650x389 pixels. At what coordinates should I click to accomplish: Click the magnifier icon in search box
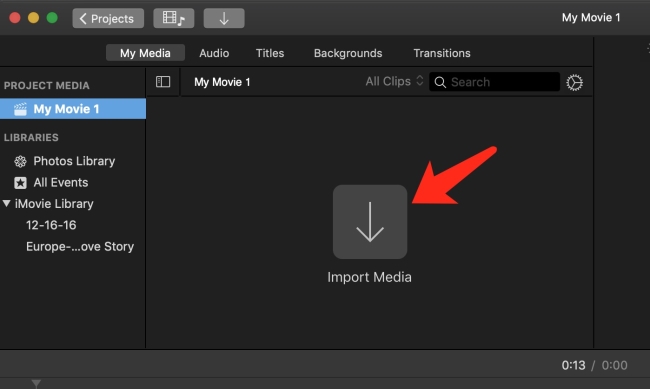(x=440, y=82)
